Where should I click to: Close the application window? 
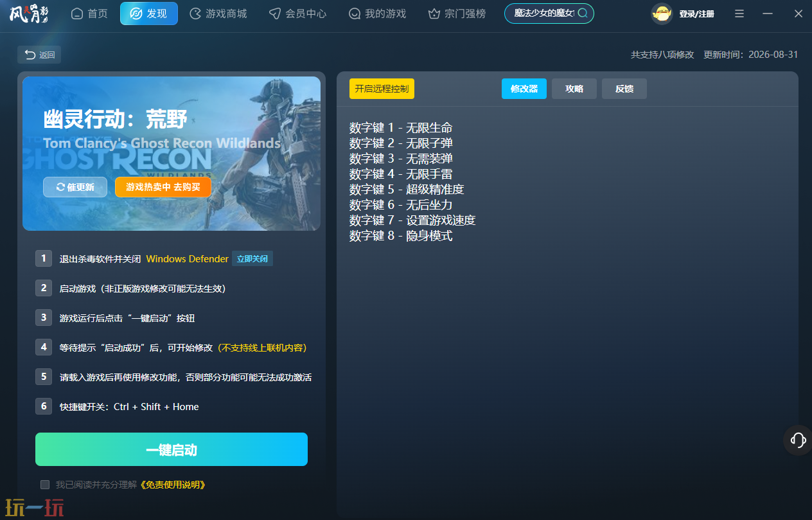799,13
